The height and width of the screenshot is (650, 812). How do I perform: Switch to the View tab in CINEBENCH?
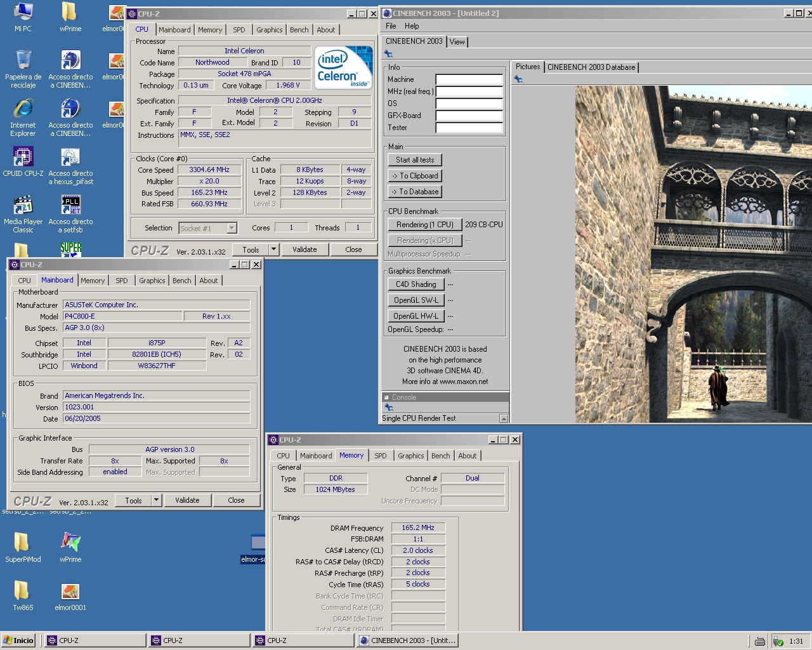pos(457,42)
